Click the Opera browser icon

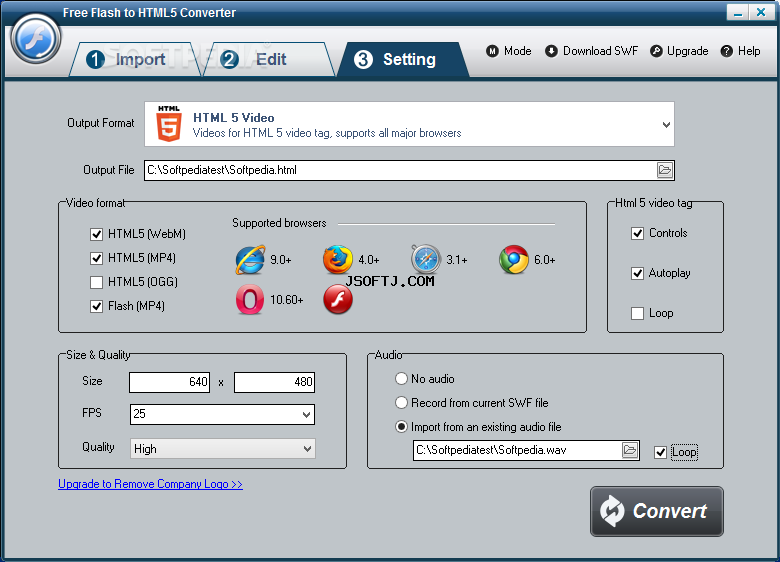click(249, 299)
